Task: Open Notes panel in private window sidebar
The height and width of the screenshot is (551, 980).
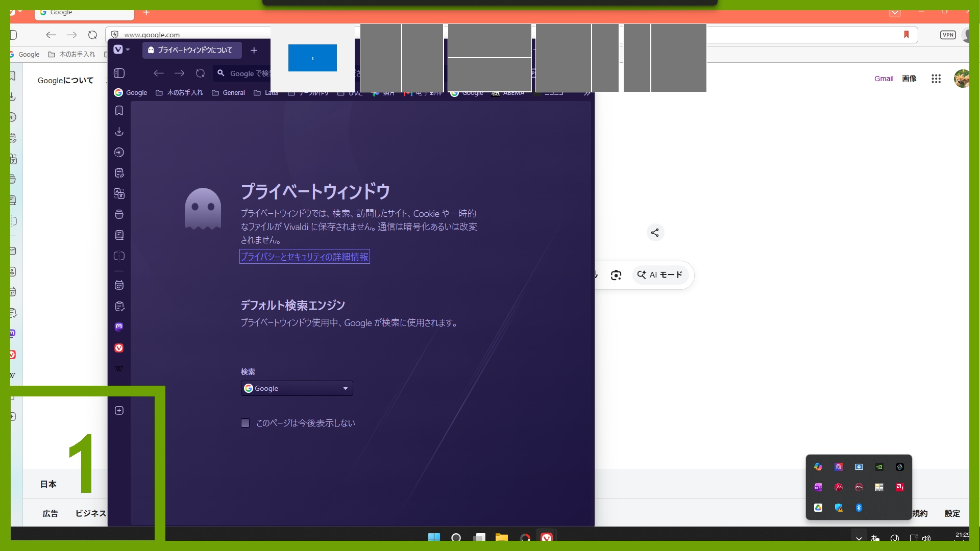Action: pos(119,173)
